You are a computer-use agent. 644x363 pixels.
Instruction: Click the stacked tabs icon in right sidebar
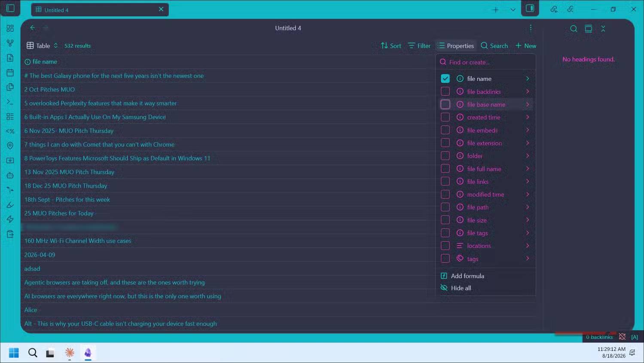pos(588,28)
